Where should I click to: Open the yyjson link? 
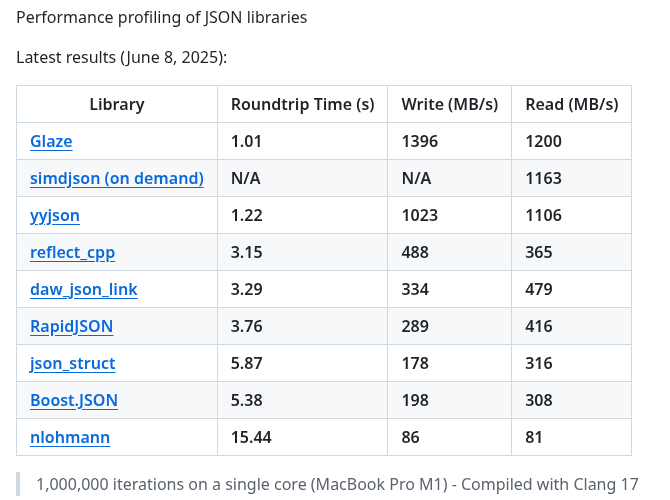[55, 215]
